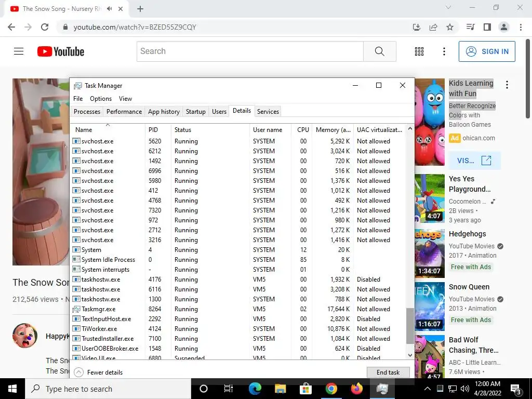Open File Explorer from the taskbar
The image size is (532, 399).
point(280,389)
